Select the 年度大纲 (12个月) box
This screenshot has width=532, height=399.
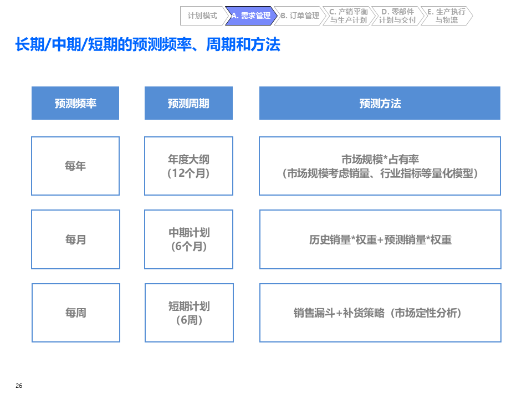coord(188,166)
